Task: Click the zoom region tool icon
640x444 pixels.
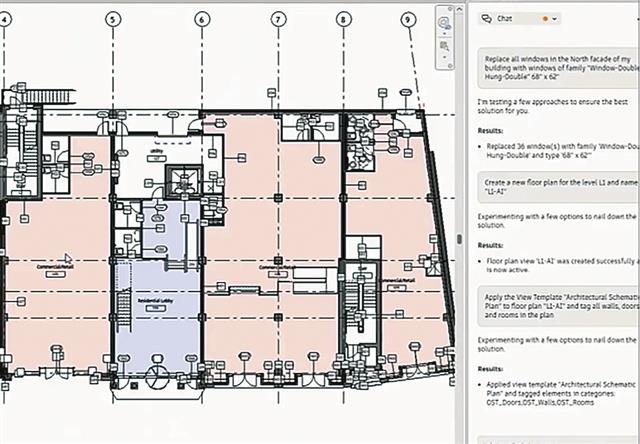Action: [x=443, y=43]
